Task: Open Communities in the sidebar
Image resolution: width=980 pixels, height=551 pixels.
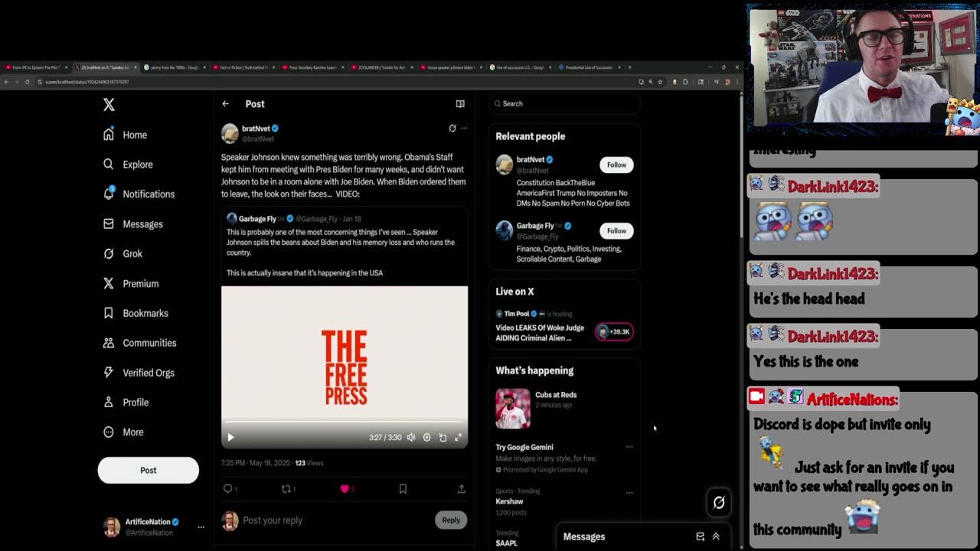Action: pyautogui.click(x=139, y=343)
